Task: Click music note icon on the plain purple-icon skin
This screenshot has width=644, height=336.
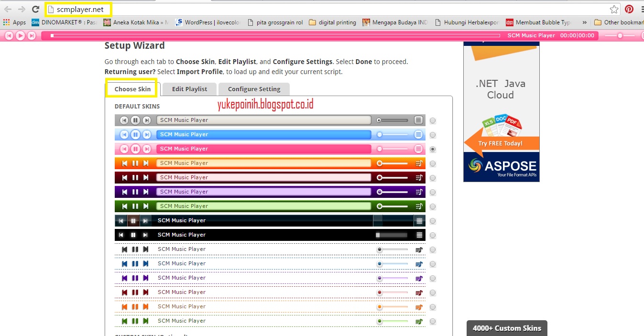Action: [x=419, y=278]
